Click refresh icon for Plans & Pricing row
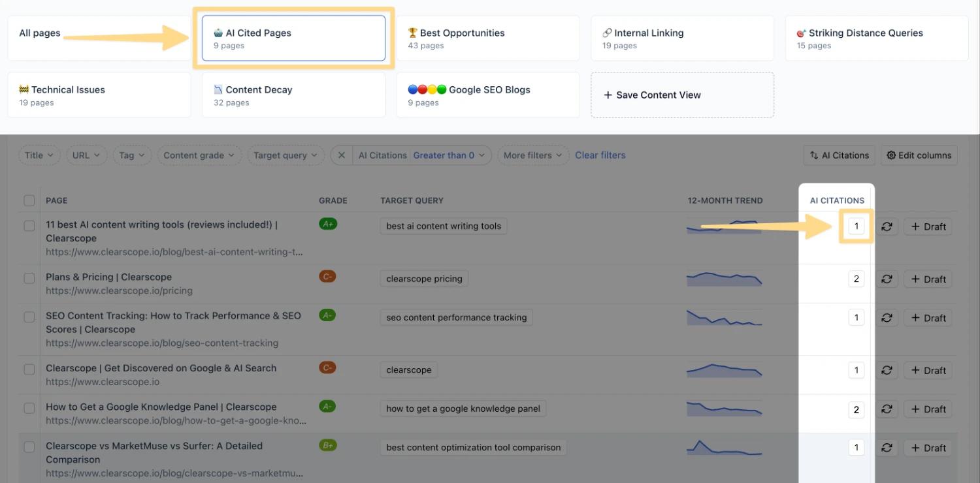Screen dimensions: 980x483 [x=887, y=279]
